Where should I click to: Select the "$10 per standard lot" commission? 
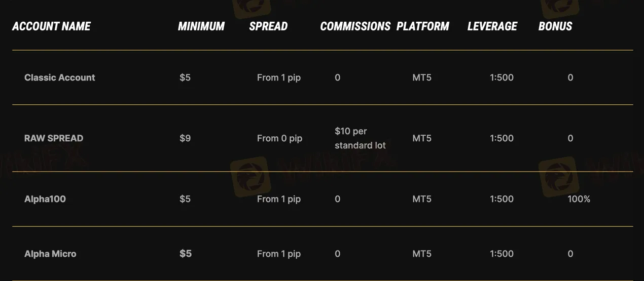click(360, 138)
